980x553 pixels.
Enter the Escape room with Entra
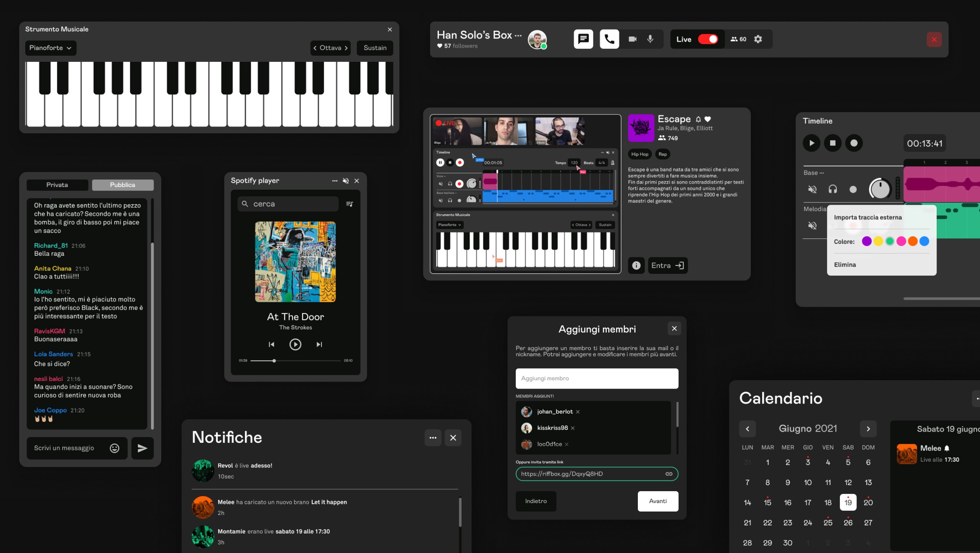(667, 265)
